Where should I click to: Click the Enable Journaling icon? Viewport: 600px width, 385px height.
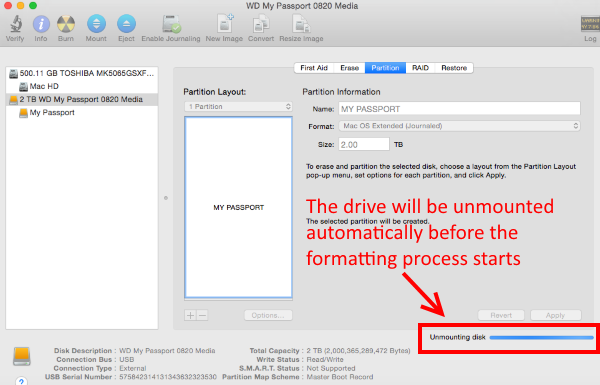point(171,24)
